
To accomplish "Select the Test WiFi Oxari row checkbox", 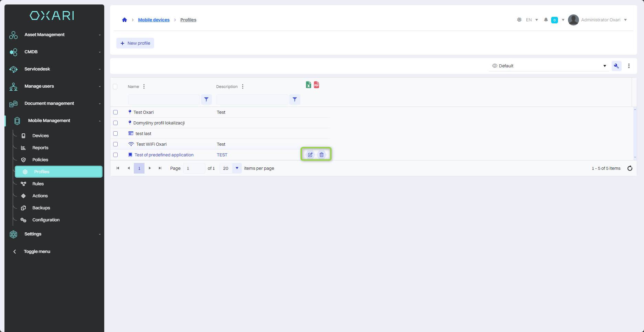I will point(116,144).
